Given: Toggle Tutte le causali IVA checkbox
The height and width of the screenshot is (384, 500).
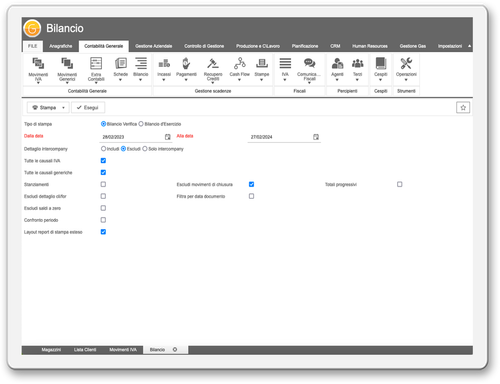Looking at the screenshot, I should (x=103, y=161).
